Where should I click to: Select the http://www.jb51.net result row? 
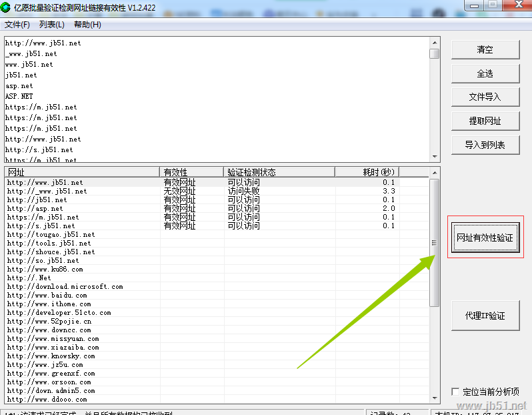[x=217, y=182]
